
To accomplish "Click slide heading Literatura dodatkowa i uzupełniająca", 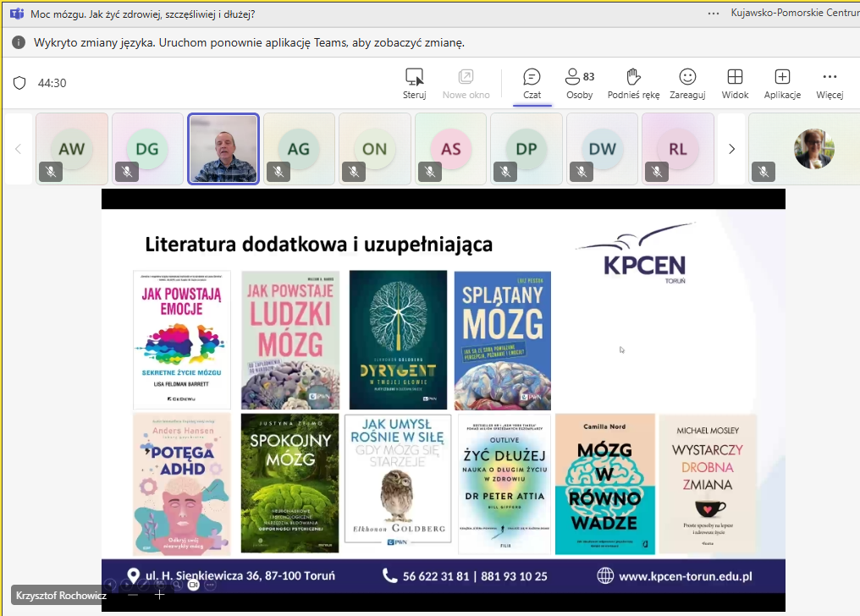I will coord(318,245).
